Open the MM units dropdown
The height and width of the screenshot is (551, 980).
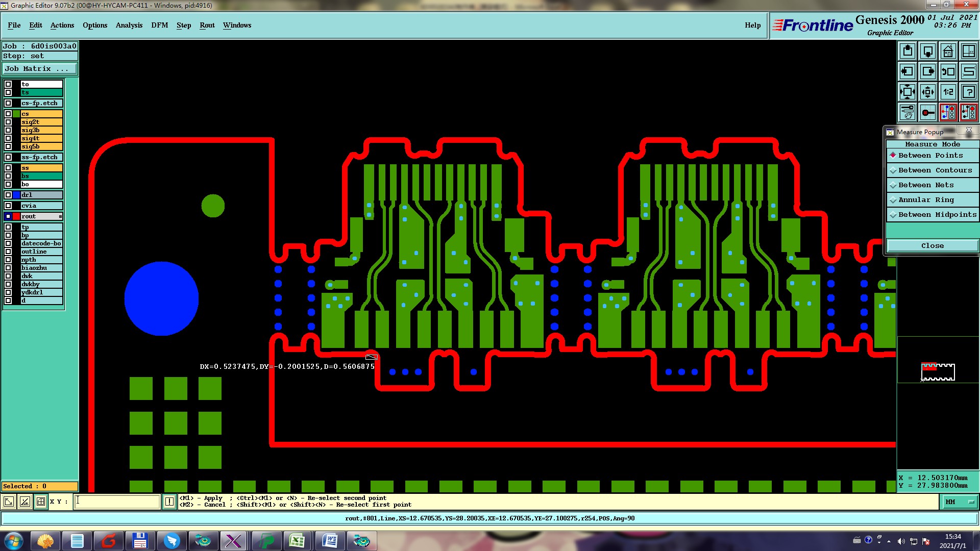(959, 502)
